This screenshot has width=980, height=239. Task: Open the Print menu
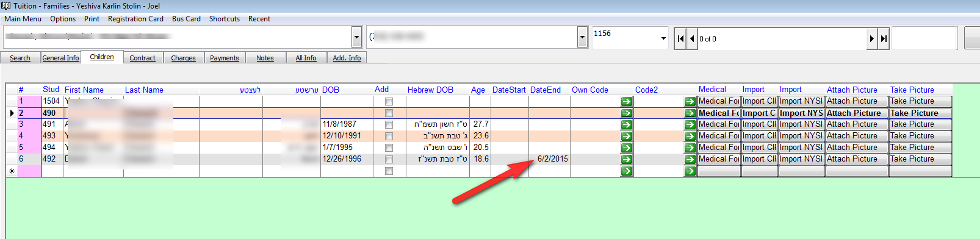(x=92, y=19)
